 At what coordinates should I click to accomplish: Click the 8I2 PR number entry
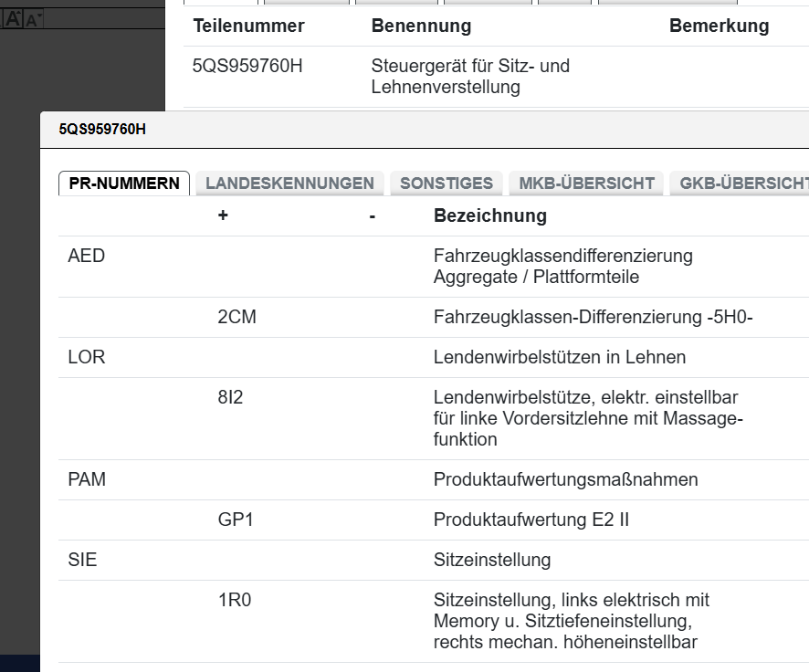230,398
